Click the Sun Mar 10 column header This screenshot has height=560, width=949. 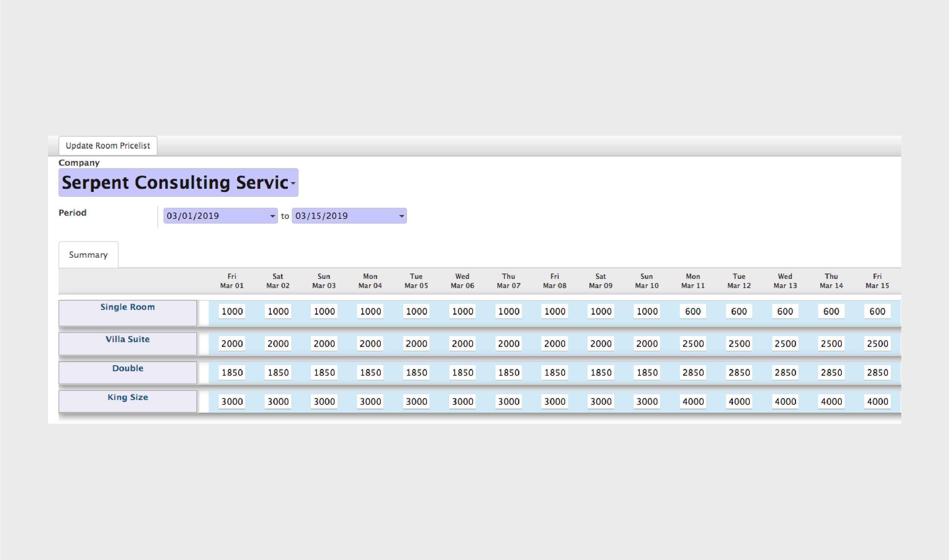647,281
